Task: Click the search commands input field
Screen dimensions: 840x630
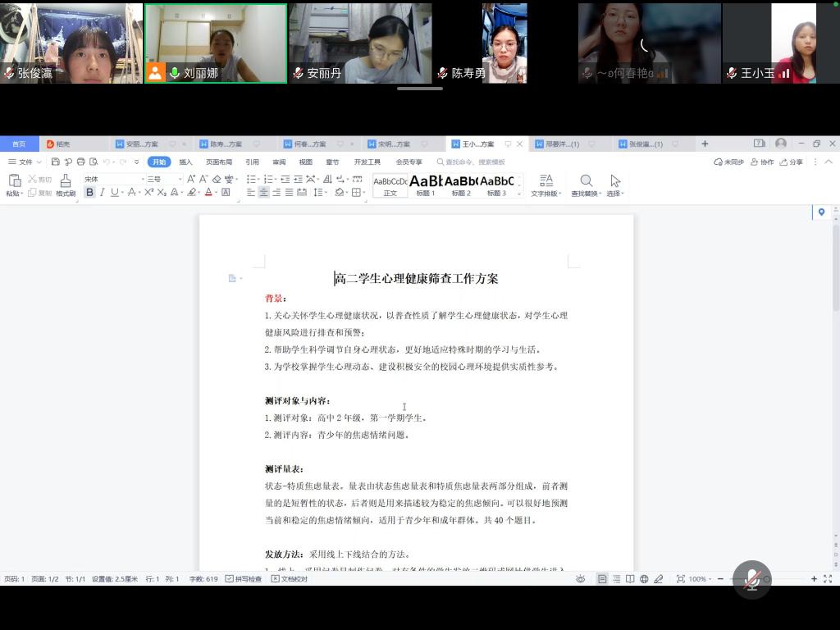Action: 476,162
